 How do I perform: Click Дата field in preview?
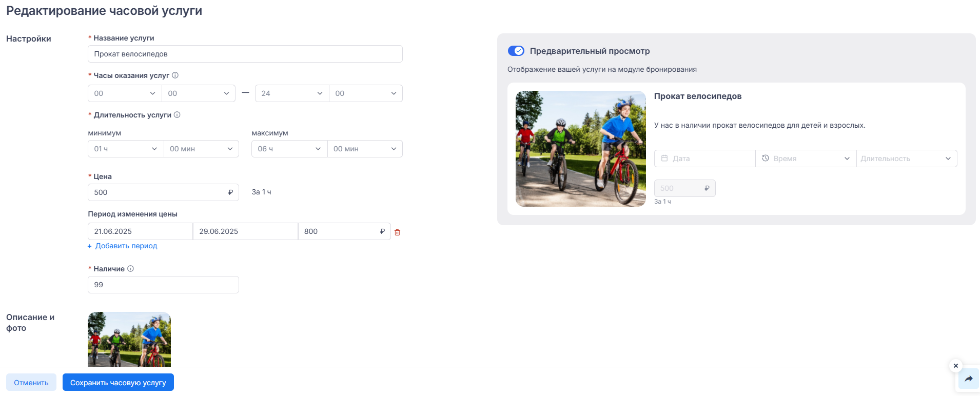coord(704,159)
